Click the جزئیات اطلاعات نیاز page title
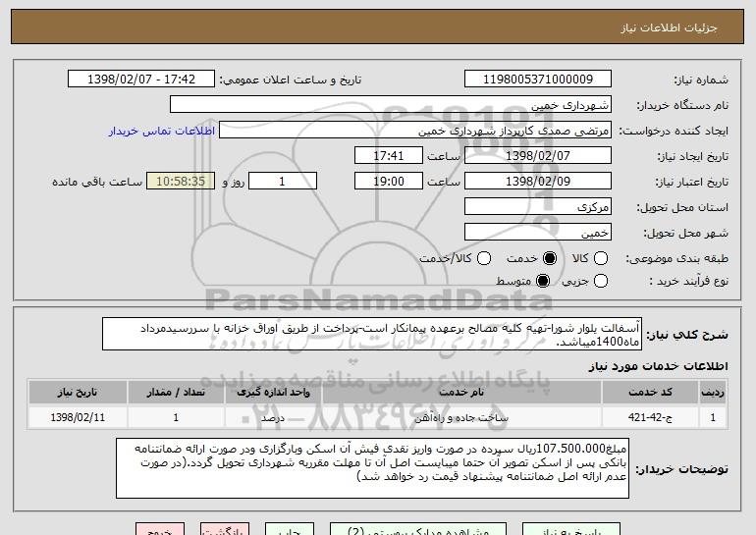 (669, 27)
